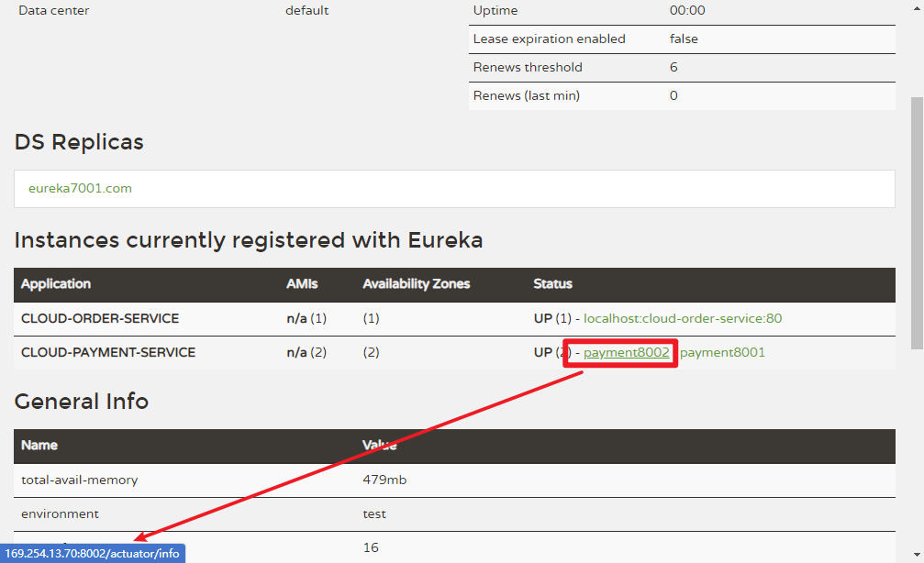Open localhost:cloud-order-service:80 link
This screenshot has height=563, width=924.
pos(683,318)
